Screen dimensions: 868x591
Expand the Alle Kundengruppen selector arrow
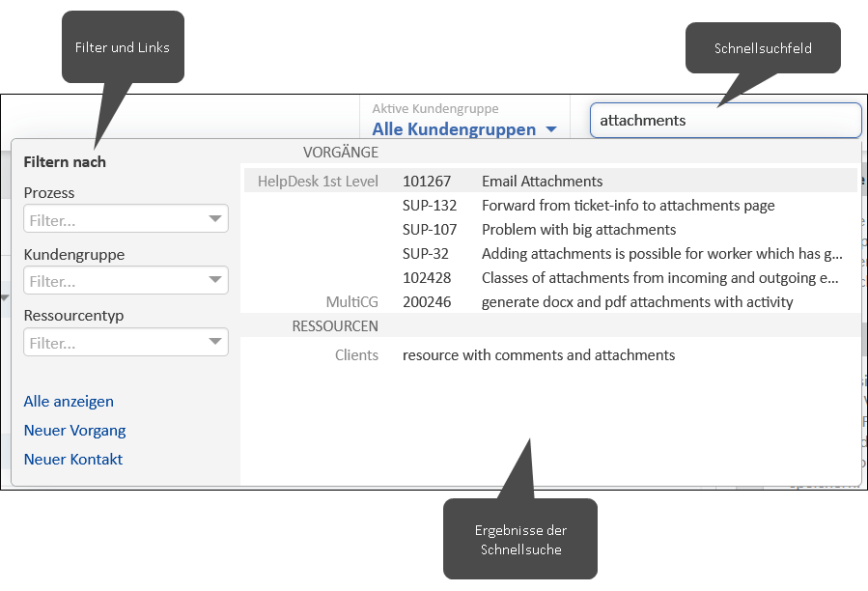[x=550, y=129]
